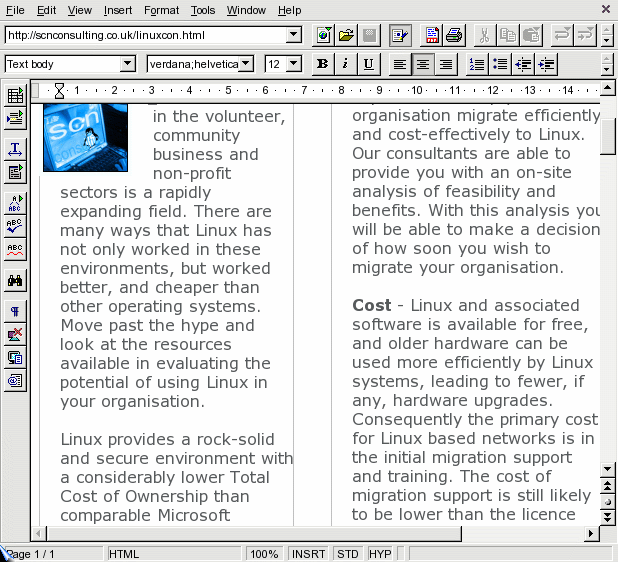Toggle the AutoSpellcheck red-underline icon
618x562 pixels.
(15, 249)
